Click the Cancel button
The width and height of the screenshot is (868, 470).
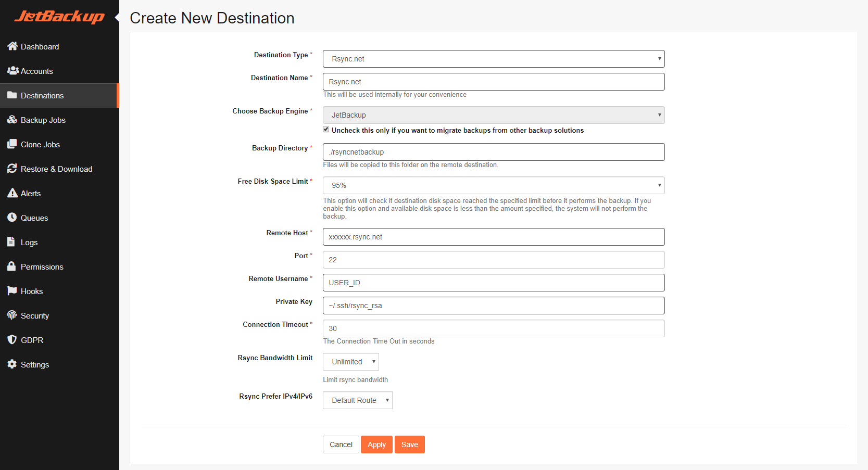[341, 444]
